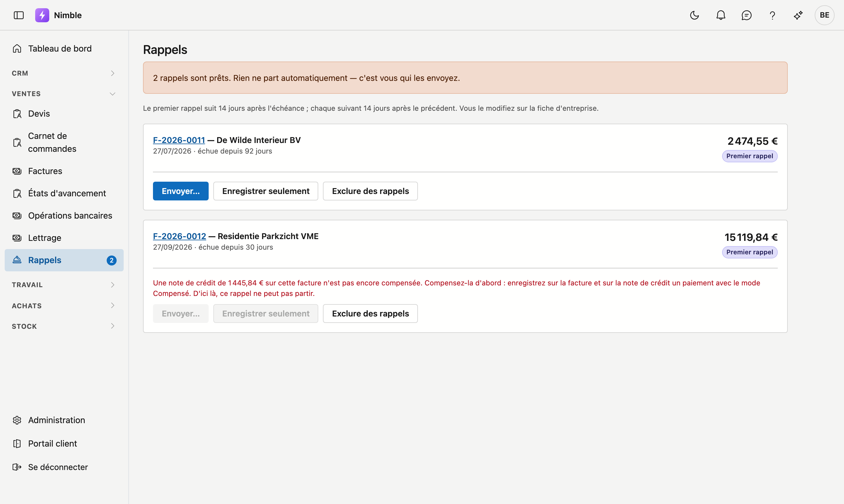The width and height of the screenshot is (844, 504).
Task: Open Administration settings
Action: 64,420
